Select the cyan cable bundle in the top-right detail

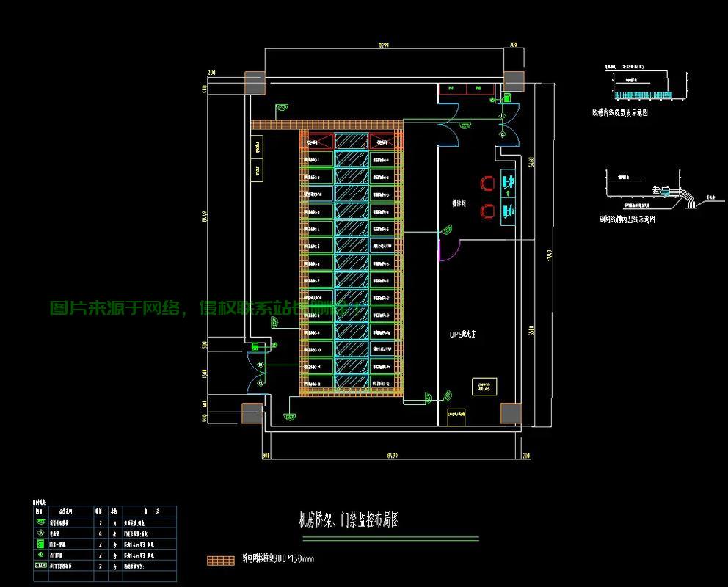point(643,95)
